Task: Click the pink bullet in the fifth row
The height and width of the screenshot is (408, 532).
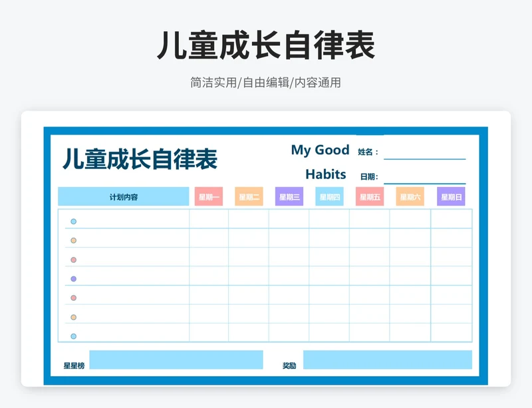Action: (74, 298)
